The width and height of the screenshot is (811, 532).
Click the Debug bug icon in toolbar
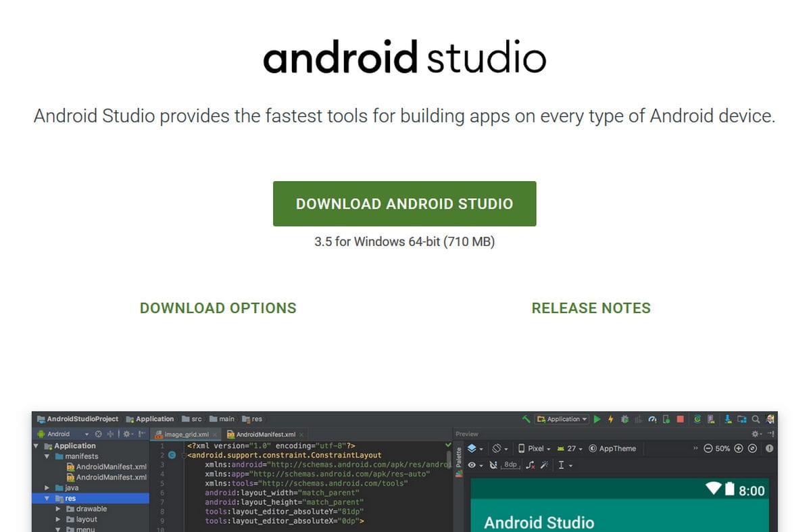(624, 419)
